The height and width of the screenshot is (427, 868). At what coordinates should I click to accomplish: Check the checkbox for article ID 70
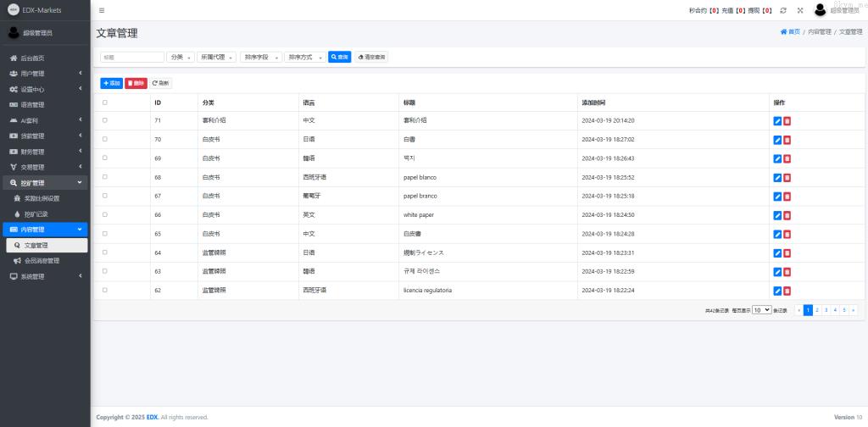point(105,139)
